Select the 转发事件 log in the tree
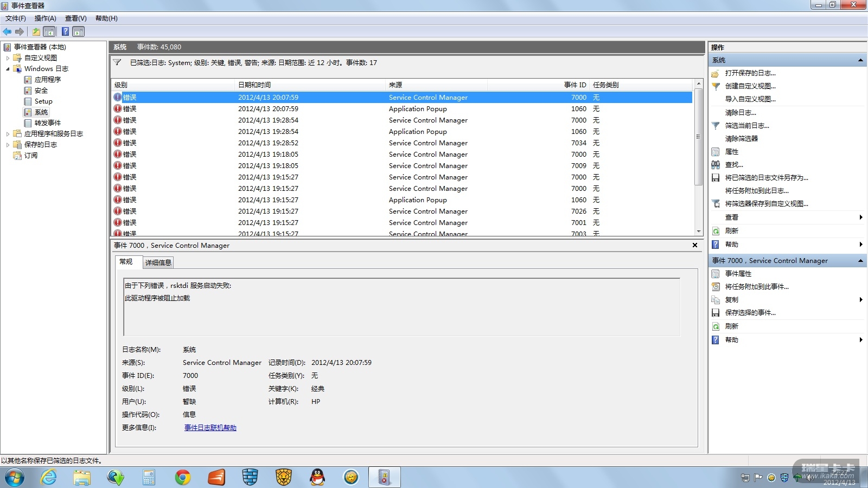 (48, 123)
